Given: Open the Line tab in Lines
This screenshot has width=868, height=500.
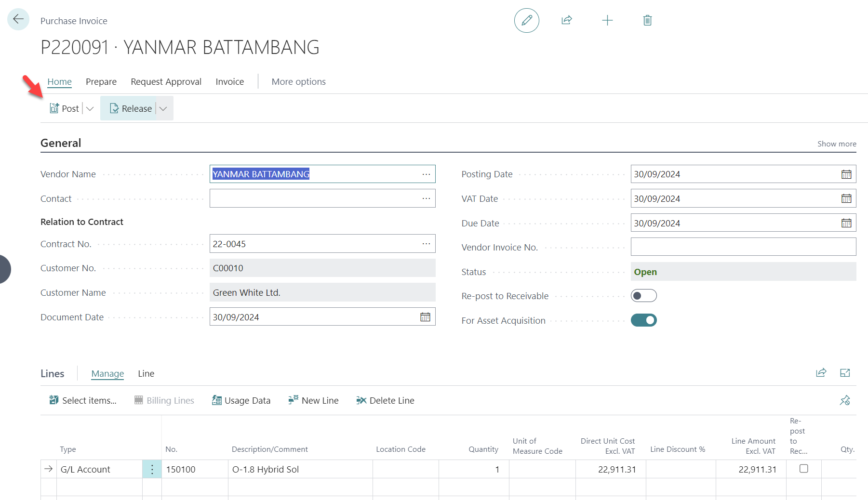Looking at the screenshot, I should [146, 373].
